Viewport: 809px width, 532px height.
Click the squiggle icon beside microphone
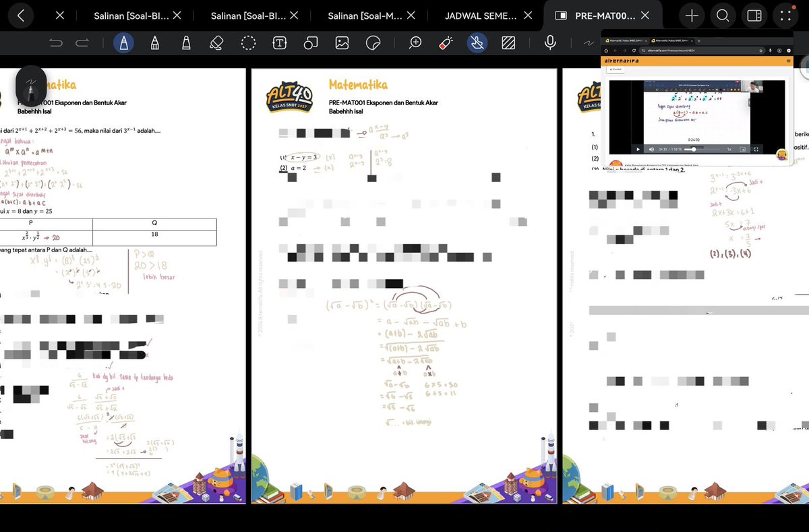[589, 43]
